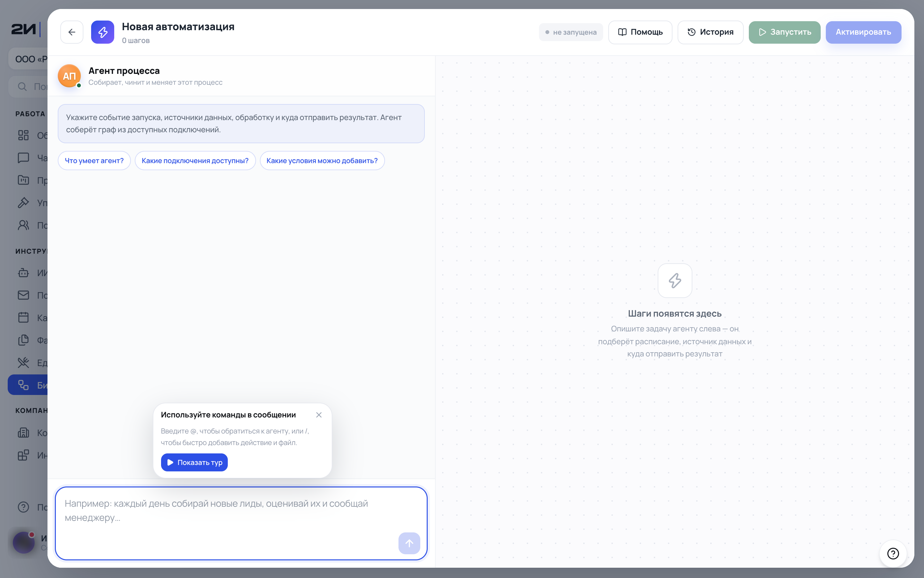Click the Показать тур button
The height and width of the screenshot is (578, 924).
coord(194,462)
